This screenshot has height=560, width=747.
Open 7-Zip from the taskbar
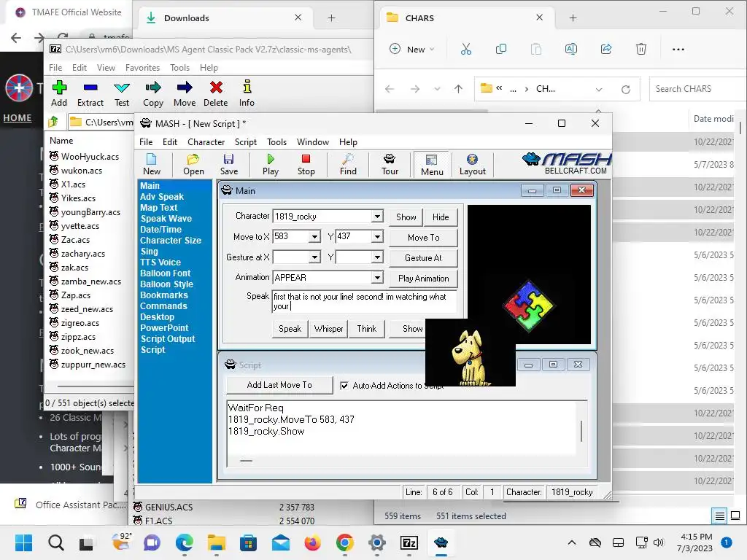[x=409, y=542]
